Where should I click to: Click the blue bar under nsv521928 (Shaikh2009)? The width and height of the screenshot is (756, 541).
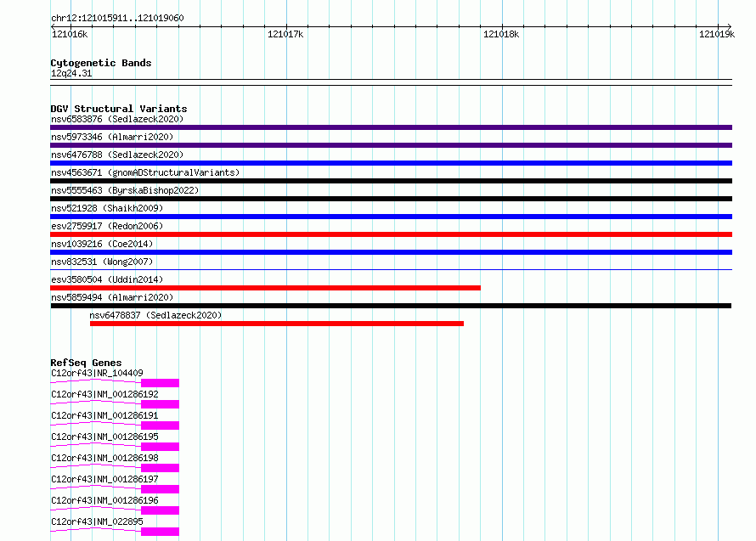(391, 217)
